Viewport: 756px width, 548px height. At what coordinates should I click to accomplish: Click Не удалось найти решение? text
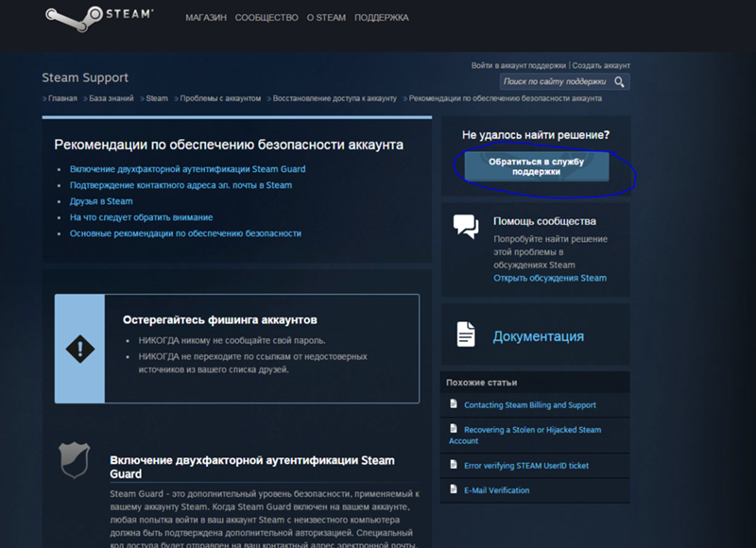[536, 135]
